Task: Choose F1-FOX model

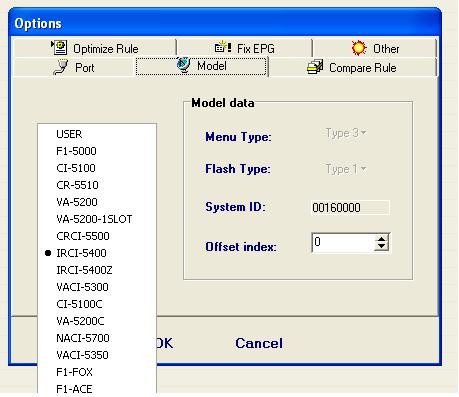Action: coord(97,372)
